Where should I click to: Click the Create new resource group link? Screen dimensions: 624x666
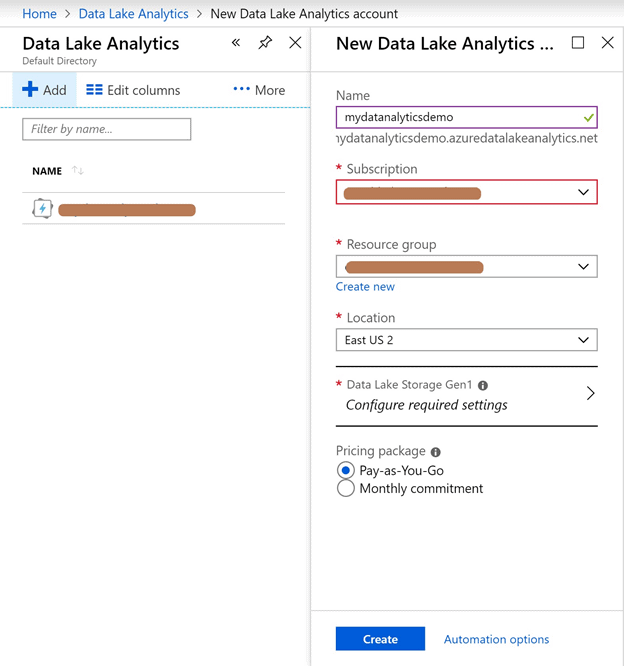[365, 287]
